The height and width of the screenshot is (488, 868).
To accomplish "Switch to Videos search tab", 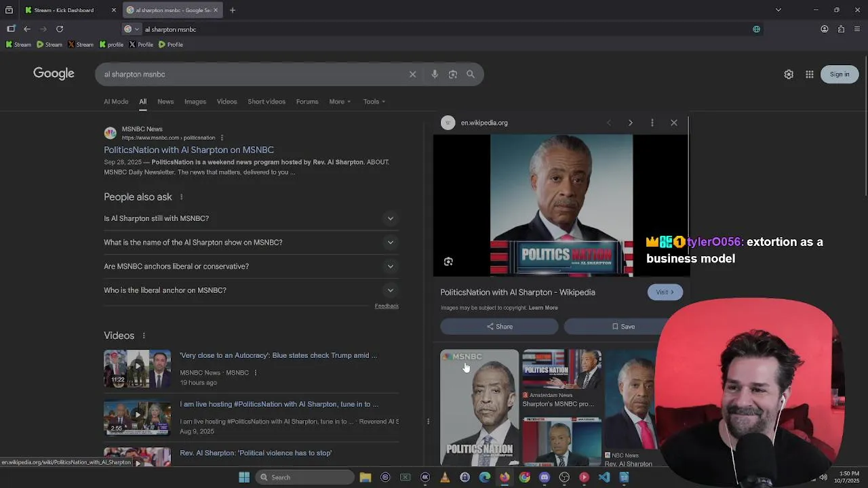I will [x=226, y=102].
